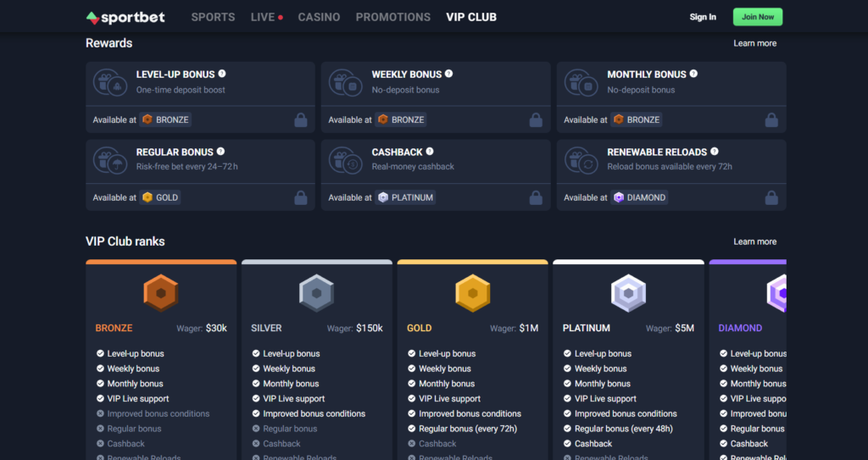
Task: Open the LIVE section
Action: (266, 17)
